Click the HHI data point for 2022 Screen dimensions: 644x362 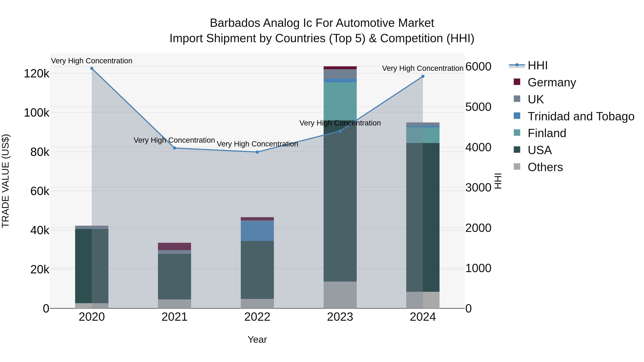[257, 152]
